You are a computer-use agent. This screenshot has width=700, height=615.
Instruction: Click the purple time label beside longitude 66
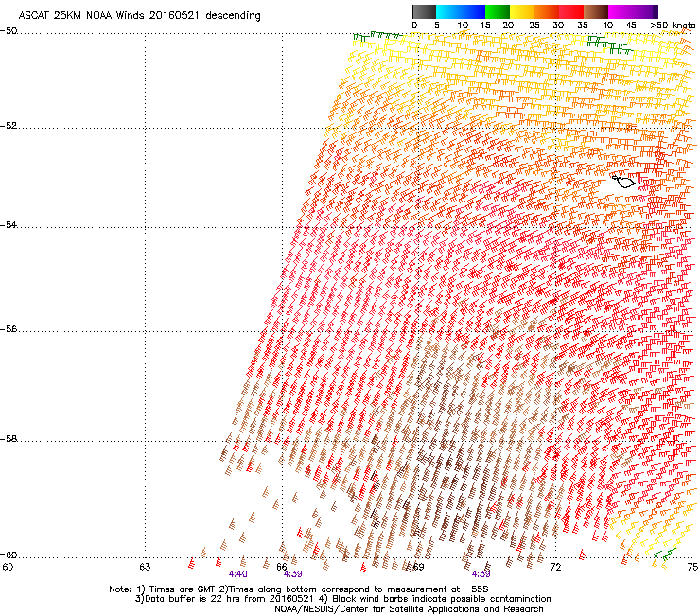point(293,574)
